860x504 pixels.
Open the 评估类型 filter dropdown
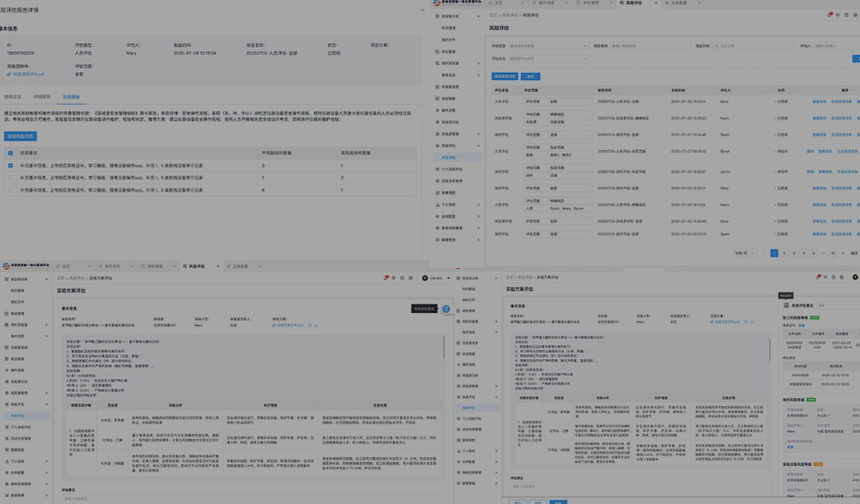[x=547, y=45]
